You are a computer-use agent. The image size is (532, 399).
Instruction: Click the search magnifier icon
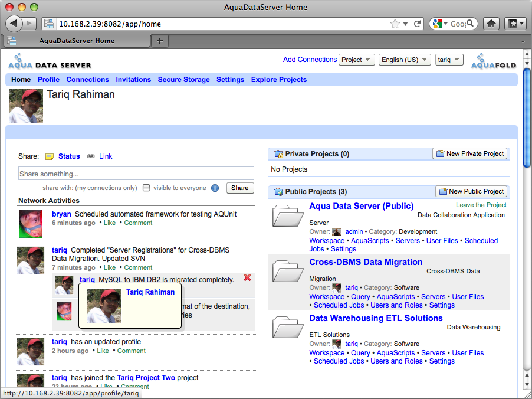click(470, 24)
